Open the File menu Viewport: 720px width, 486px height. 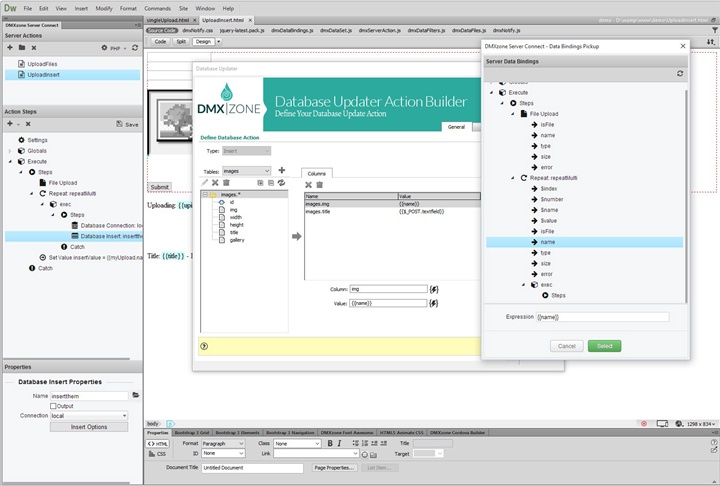[28, 8]
